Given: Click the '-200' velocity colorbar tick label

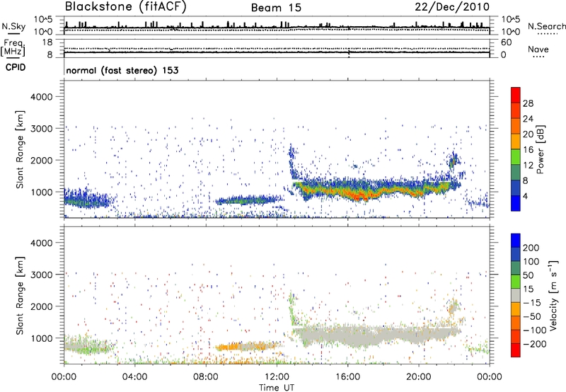Looking at the screenshot, I should click(534, 344).
